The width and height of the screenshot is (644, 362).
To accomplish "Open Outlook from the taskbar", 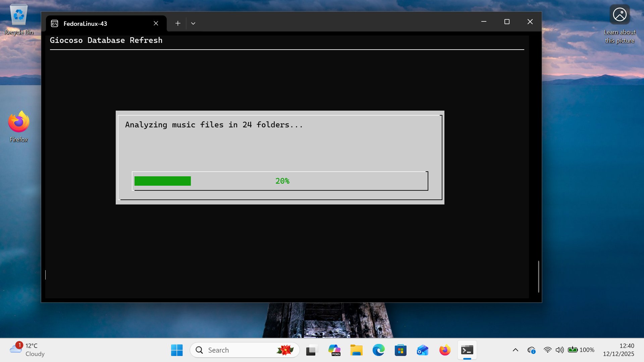I will (423, 350).
